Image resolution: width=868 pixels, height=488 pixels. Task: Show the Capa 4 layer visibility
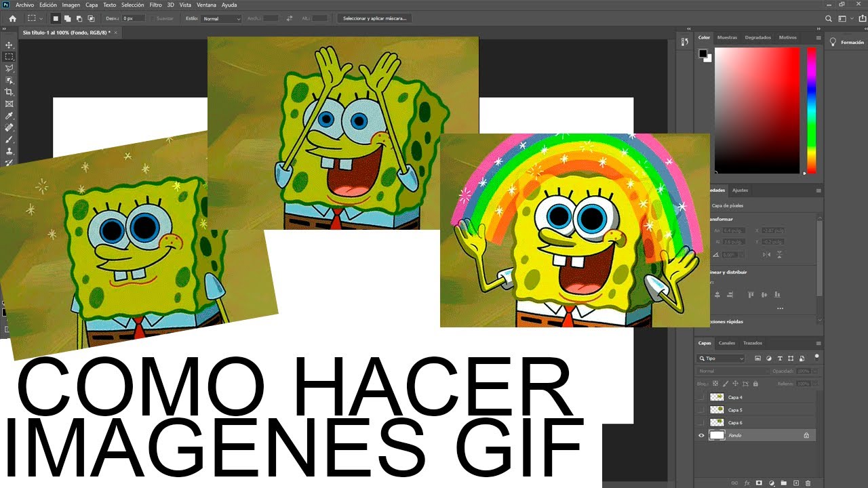(701, 397)
